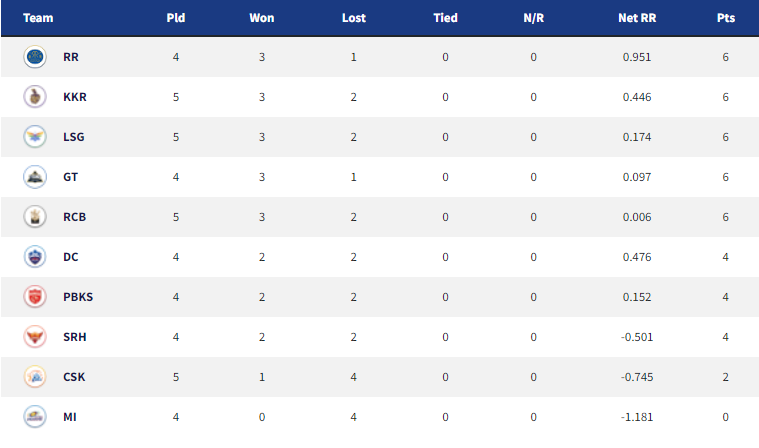
Task: Select the Lost column header
Action: (354, 18)
